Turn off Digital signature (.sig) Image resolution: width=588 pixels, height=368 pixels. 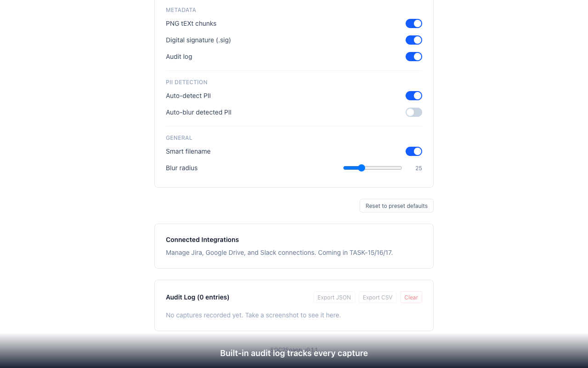413,40
